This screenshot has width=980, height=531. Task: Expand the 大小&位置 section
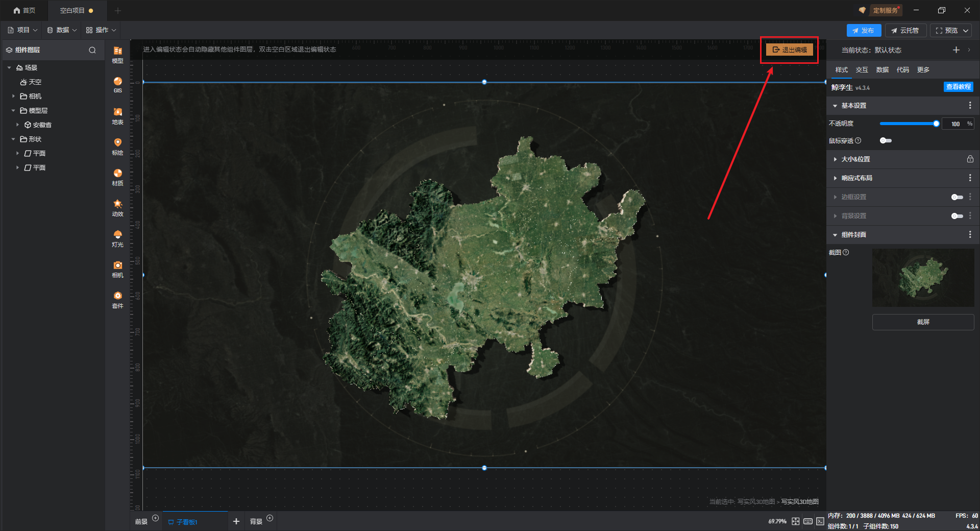(855, 159)
